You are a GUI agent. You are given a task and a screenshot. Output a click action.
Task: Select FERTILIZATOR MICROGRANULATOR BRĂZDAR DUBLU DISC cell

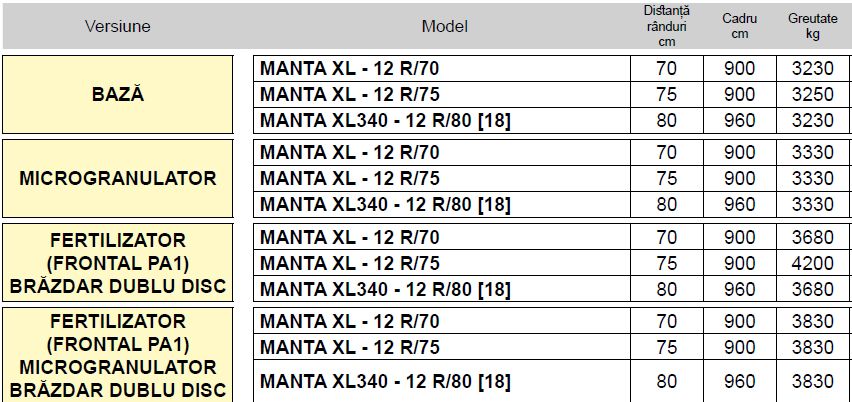click(118, 354)
